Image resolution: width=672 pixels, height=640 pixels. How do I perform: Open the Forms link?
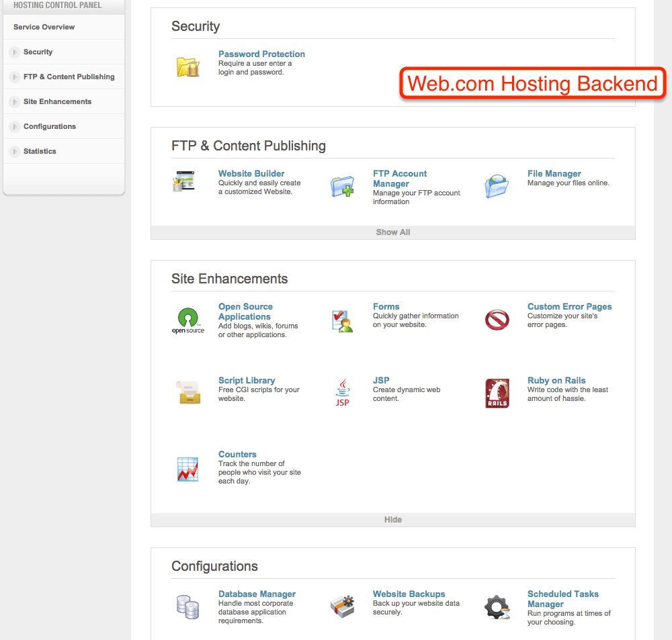386,306
